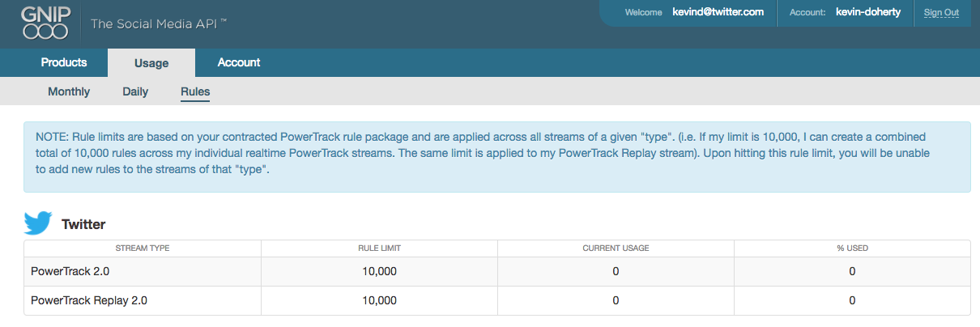Click PowerTrack Replay 2.0 percent used value
Screen dimensions: 980x327
[852, 300]
